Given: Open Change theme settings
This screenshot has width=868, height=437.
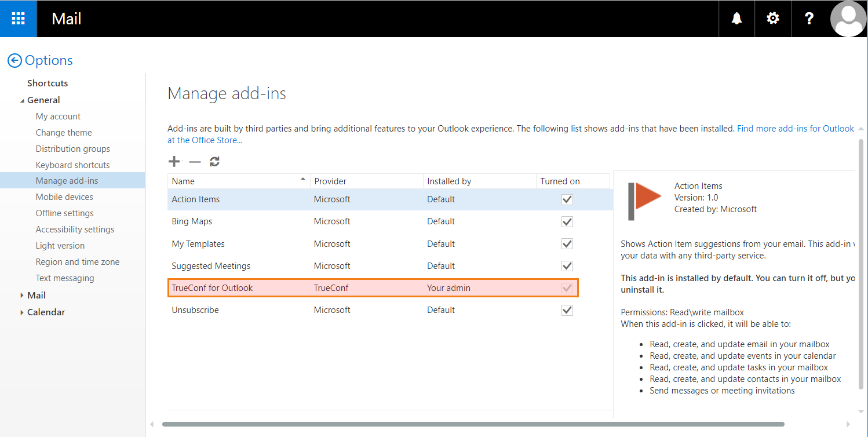Looking at the screenshot, I should 64,133.
